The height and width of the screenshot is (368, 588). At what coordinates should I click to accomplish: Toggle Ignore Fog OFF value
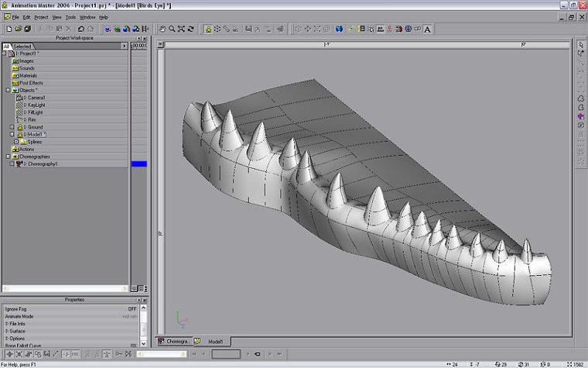point(132,308)
